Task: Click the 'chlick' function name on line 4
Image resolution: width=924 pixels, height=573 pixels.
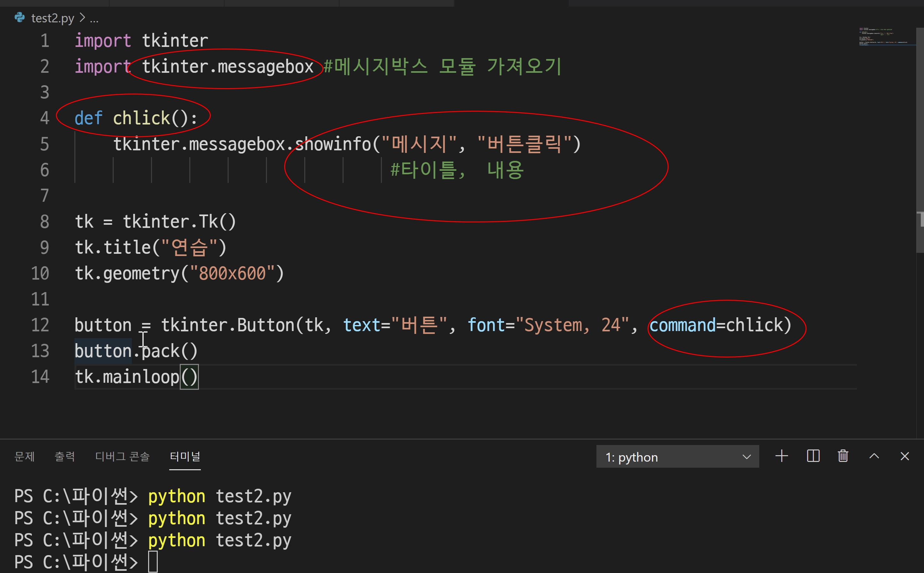Action: tap(141, 118)
